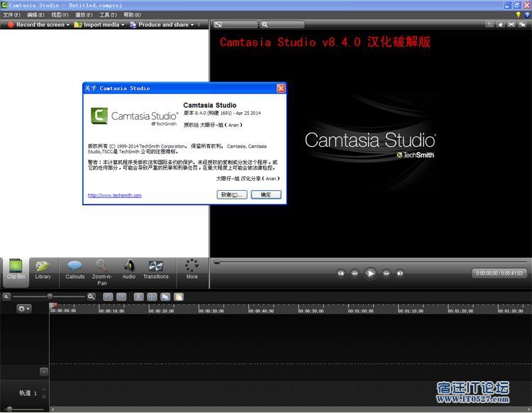The height and width of the screenshot is (413, 532).
Task: Open the 视图 (View) menu
Action: click(60, 15)
